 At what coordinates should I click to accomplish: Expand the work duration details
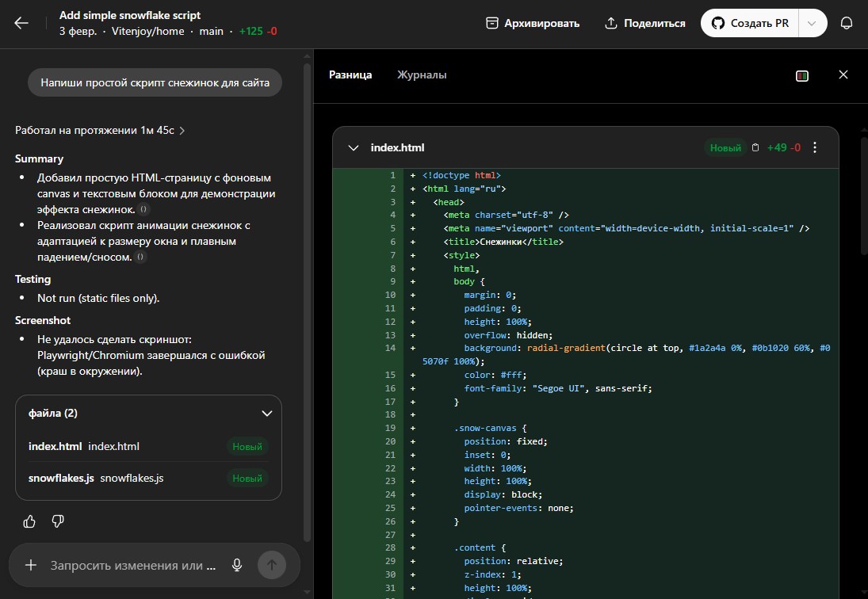[100, 130]
